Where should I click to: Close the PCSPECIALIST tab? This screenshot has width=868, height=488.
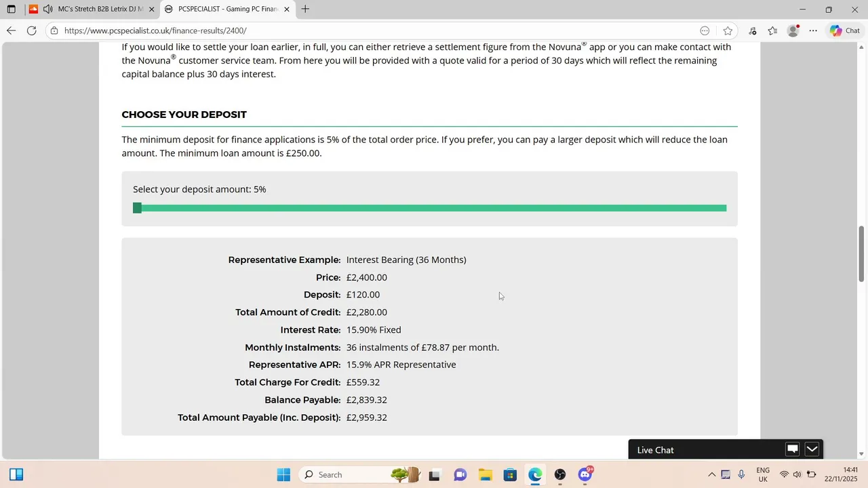click(x=287, y=9)
